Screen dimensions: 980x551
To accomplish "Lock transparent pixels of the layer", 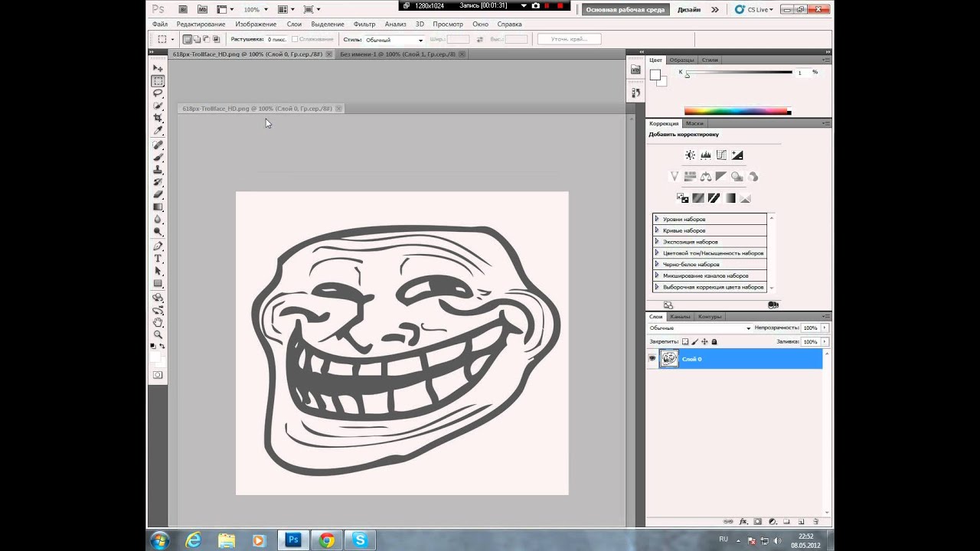I will pyautogui.click(x=685, y=341).
